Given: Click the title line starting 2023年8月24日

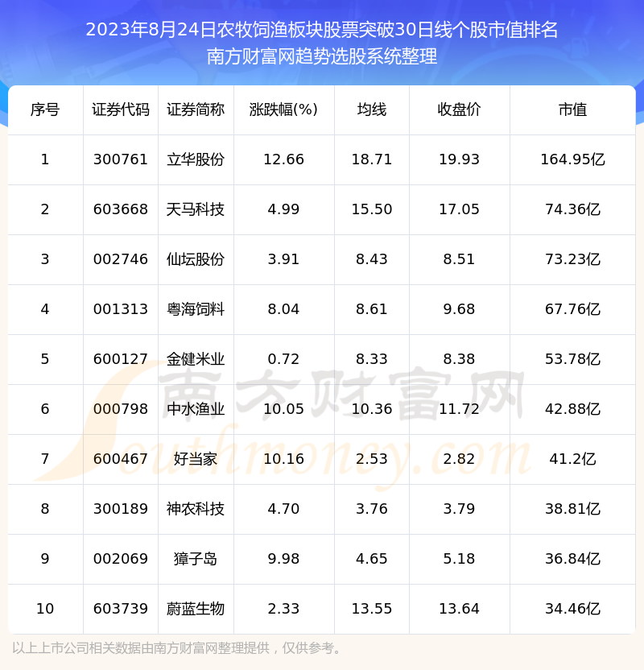Looking at the screenshot, I should tap(322, 30).
